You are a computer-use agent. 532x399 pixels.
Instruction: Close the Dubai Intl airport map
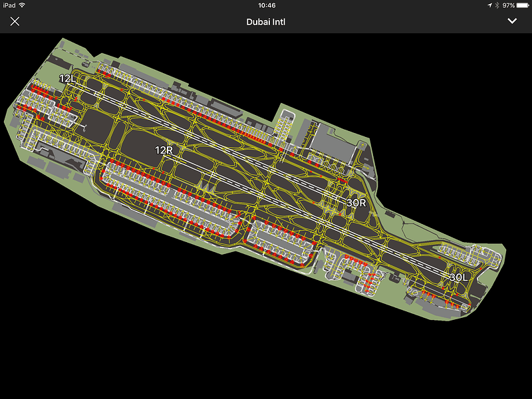tap(15, 21)
